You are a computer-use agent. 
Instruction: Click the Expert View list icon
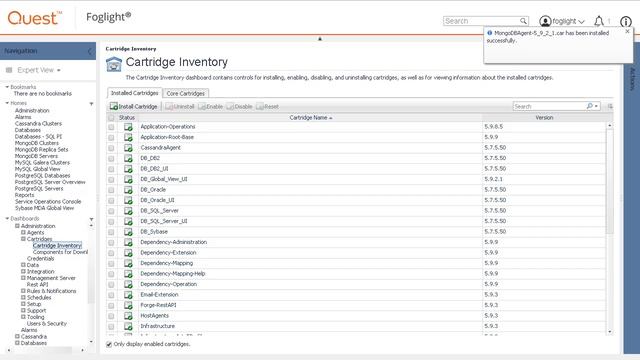[x=9, y=70]
